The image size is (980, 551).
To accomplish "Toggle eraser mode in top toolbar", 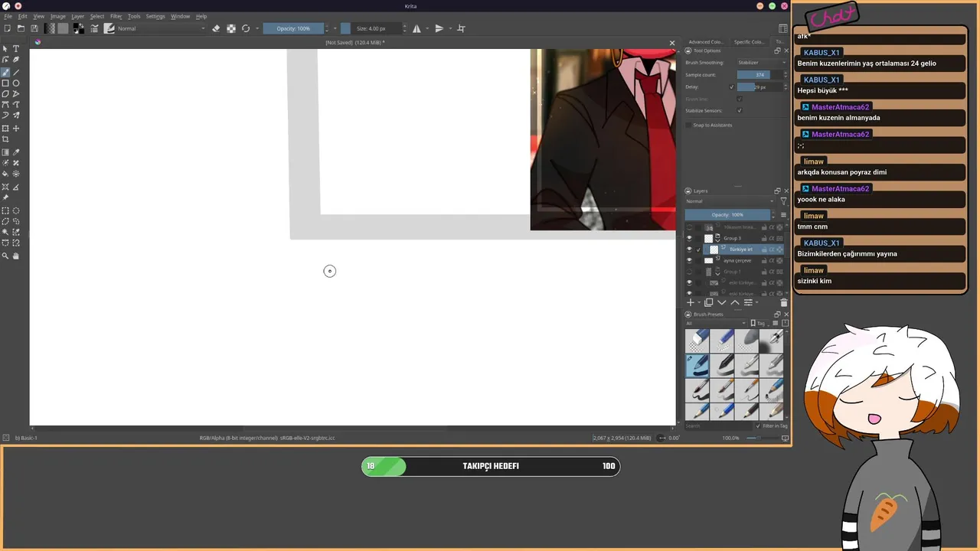I will point(216,28).
